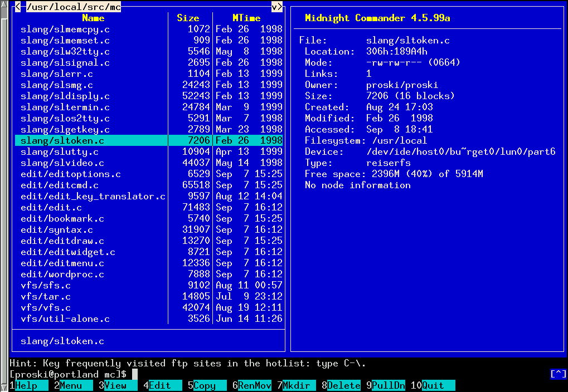Sort the list by the Name column header
The width and height of the screenshot is (568, 392).
coord(93,18)
